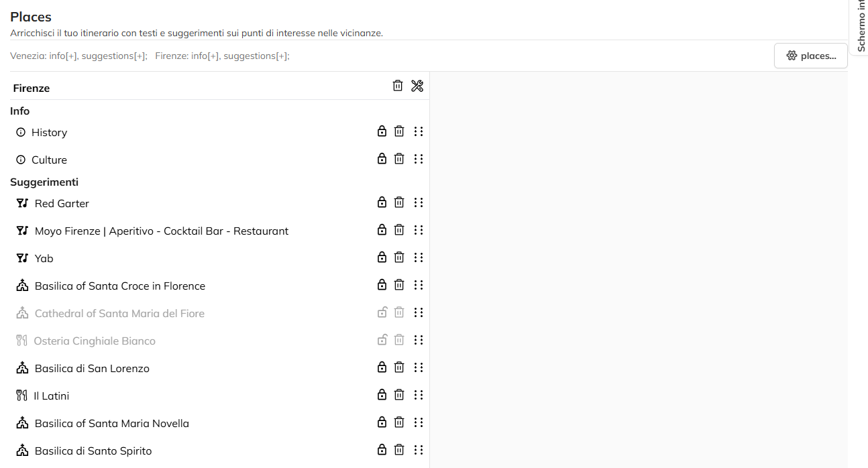Click drag handle for Culture row
Image resolution: width=868 pixels, height=468 pixels.
pyautogui.click(x=419, y=159)
